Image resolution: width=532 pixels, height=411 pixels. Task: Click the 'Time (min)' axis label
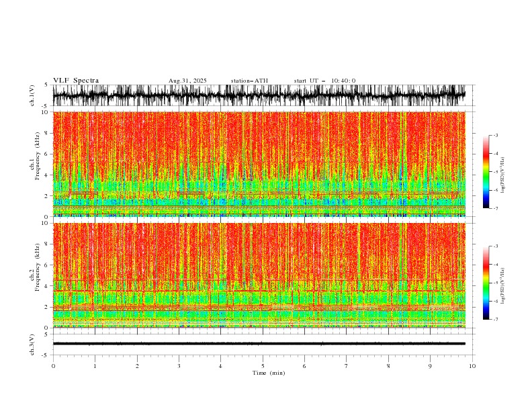click(x=269, y=373)
